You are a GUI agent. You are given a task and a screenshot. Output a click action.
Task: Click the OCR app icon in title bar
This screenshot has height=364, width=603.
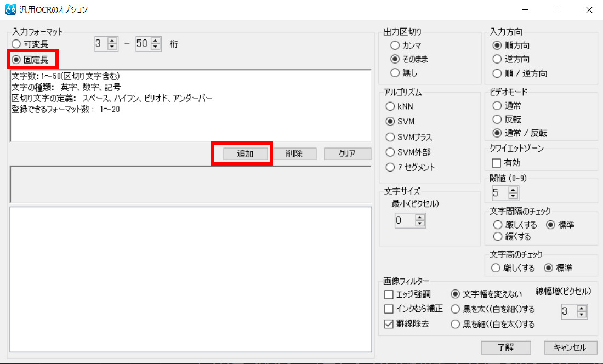[x=10, y=10]
